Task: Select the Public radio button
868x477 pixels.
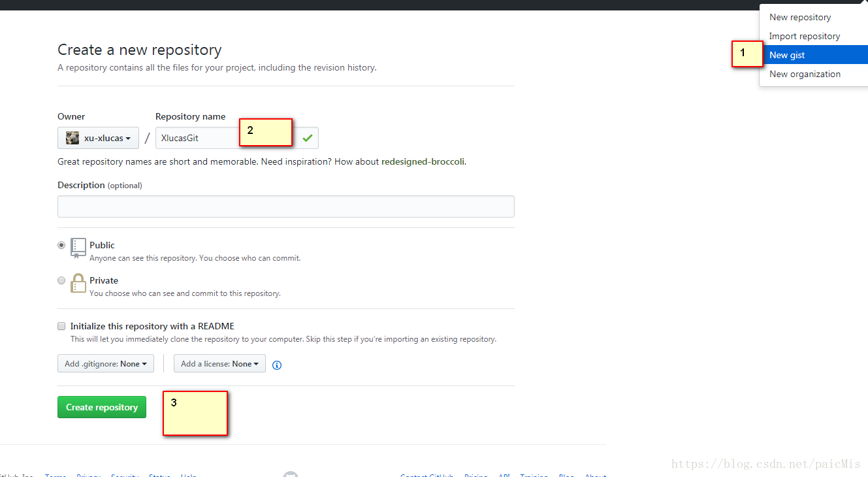Action: (x=61, y=245)
